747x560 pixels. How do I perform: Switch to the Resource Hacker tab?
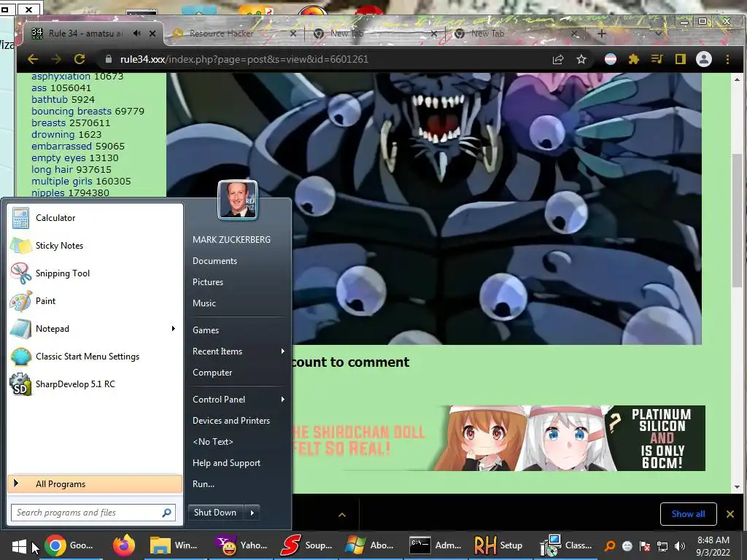233,34
